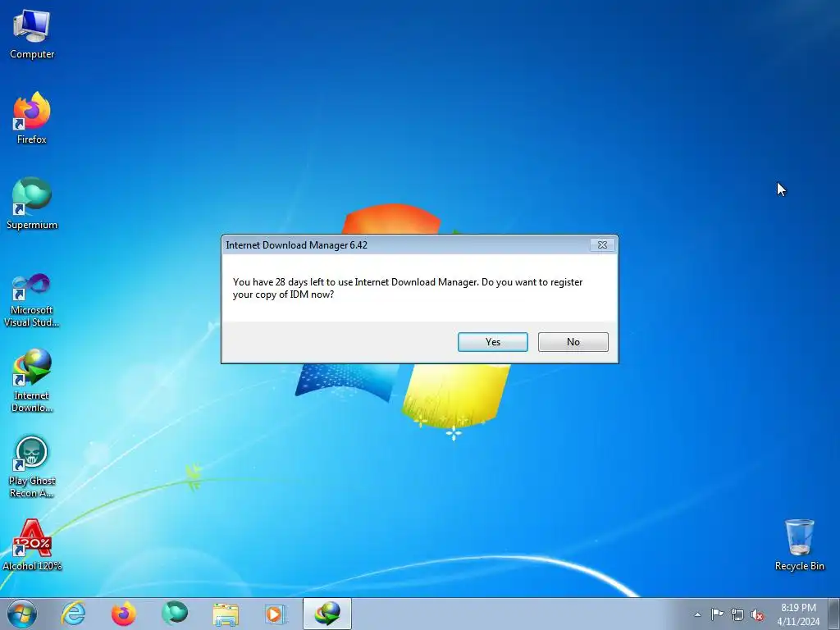Click the IDM taskbar button
The height and width of the screenshot is (630, 840).
tap(327, 614)
